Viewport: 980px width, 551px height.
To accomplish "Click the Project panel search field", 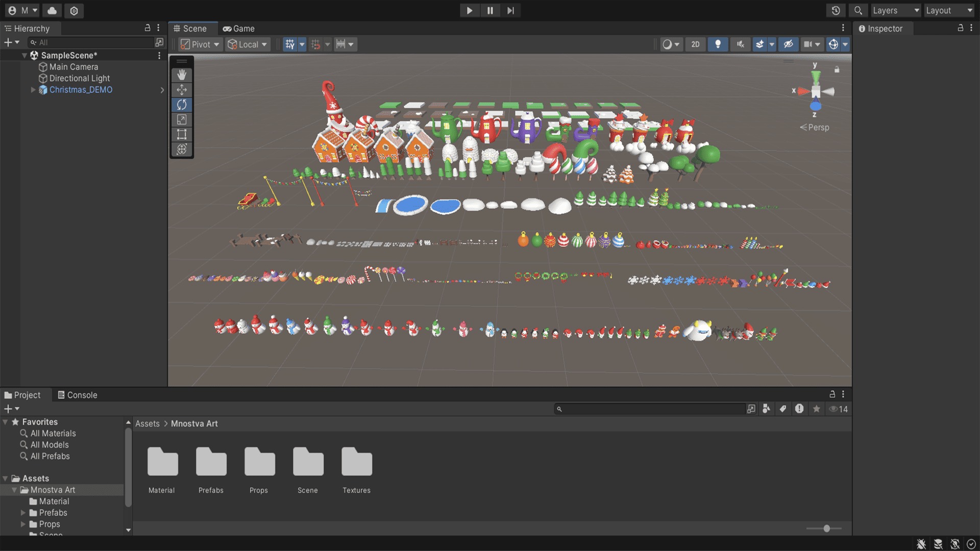I will (x=652, y=409).
